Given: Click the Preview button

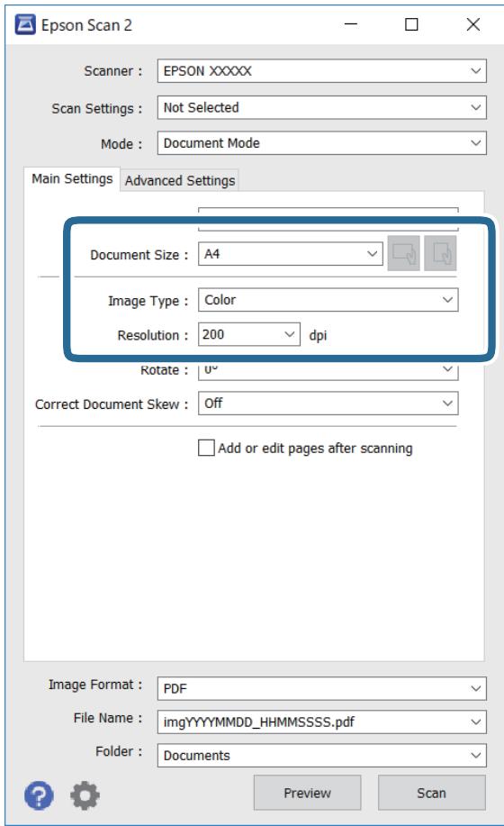Looking at the screenshot, I should pos(307,793).
